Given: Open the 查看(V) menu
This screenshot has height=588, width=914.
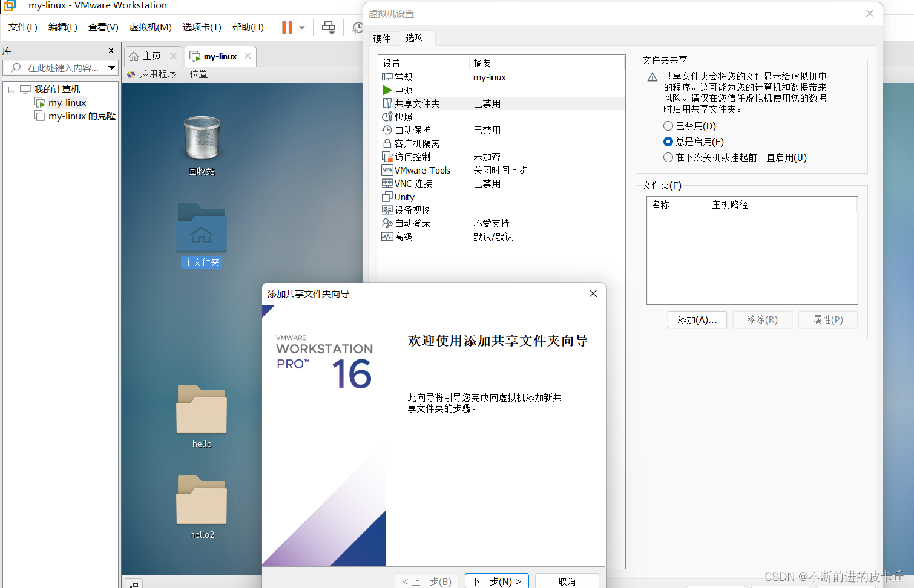Looking at the screenshot, I should tap(104, 27).
